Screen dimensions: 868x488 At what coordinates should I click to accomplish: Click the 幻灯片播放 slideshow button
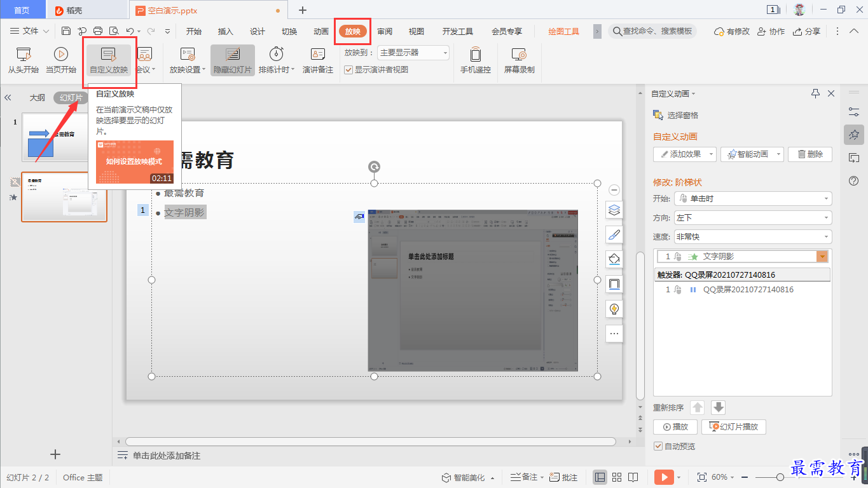734,427
